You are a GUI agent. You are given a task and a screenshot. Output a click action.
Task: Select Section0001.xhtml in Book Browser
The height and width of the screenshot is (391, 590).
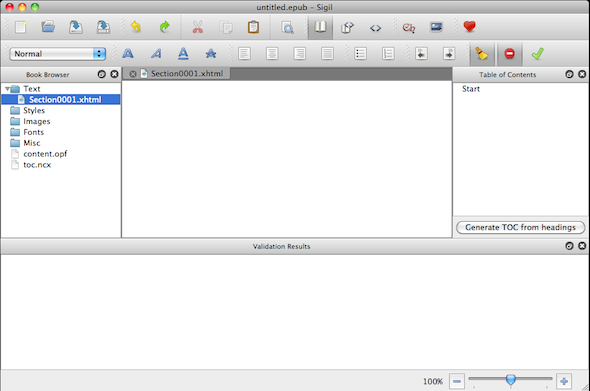61,99
